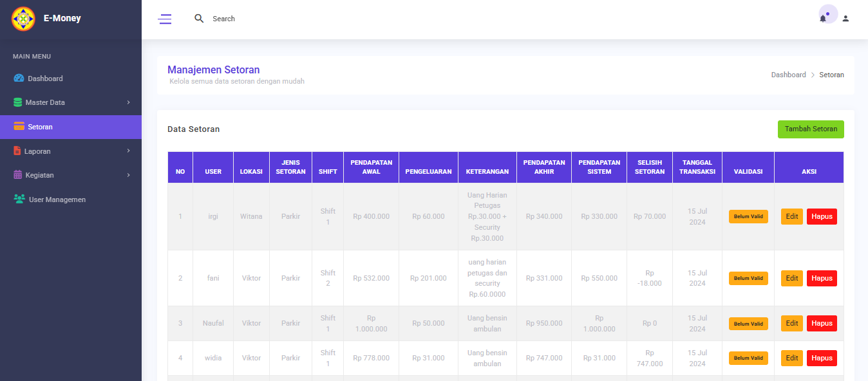The width and height of the screenshot is (868, 381).
Task: Delete fani's row with Hapus button
Action: click(x=822, y=279)
